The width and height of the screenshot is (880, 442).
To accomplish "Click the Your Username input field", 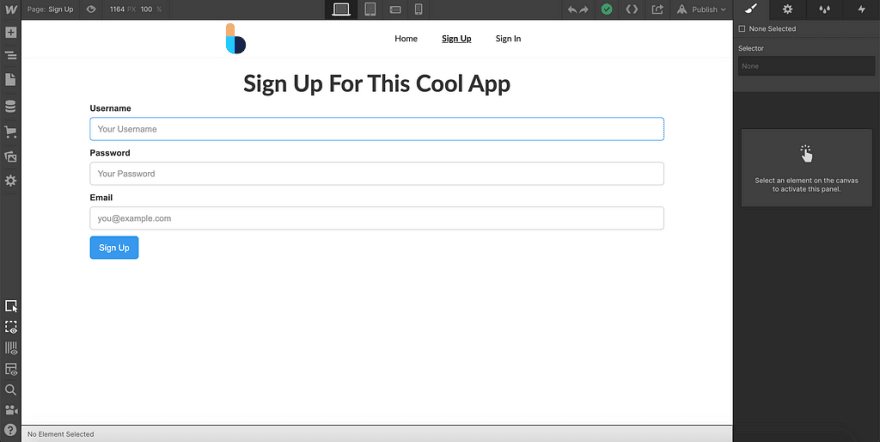I will (377, 129).
